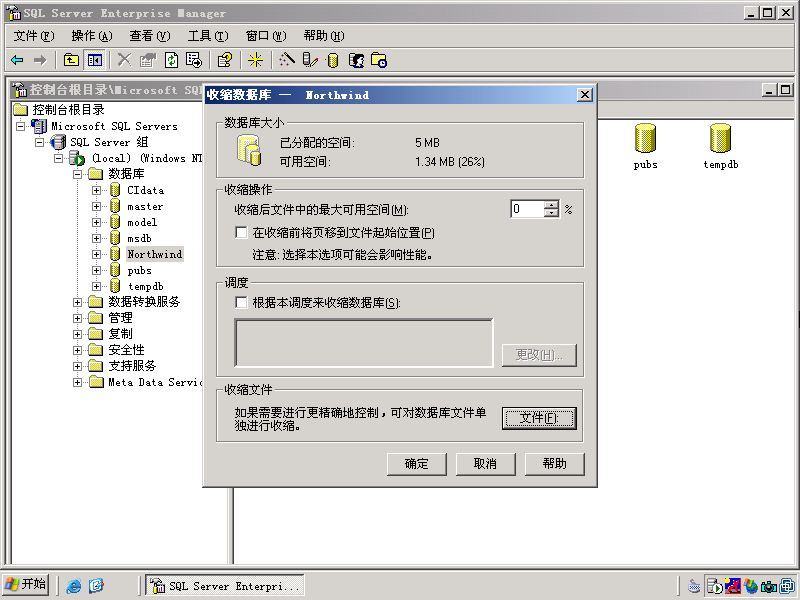Decrease max free space percentage with down arrow
The height and width of the screenshot is (600, 800).
tap(551, 213)
